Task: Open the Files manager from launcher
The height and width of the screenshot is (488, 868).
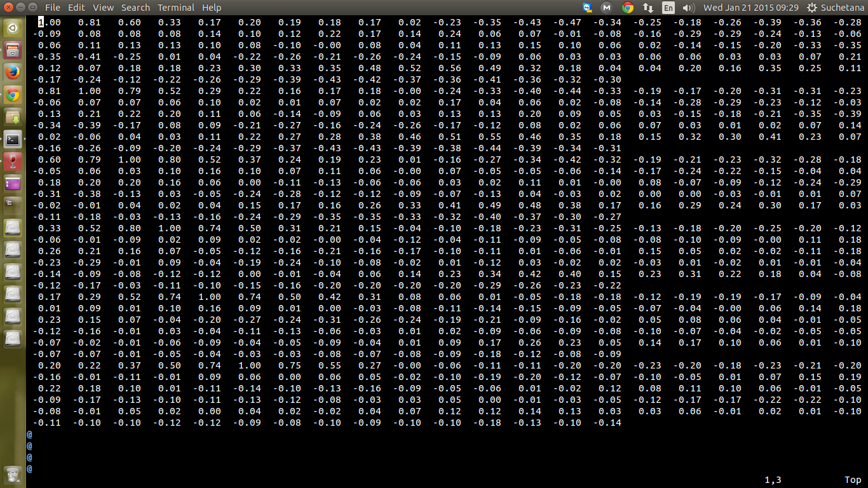Action: point(13,50)
